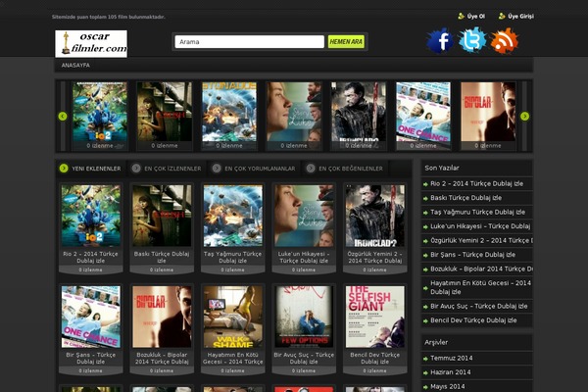Switch to the EN ÇOK İZLENENLER tab

click(167, 169)
